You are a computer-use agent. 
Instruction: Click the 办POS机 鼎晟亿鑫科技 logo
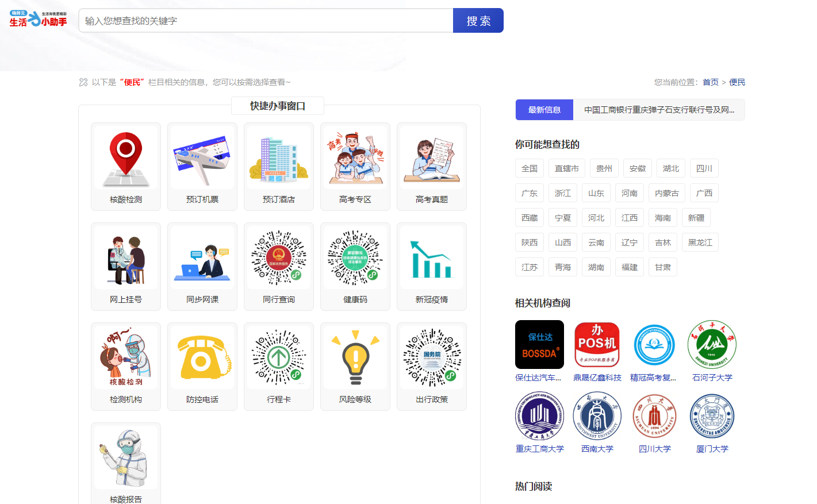[597, 345]
